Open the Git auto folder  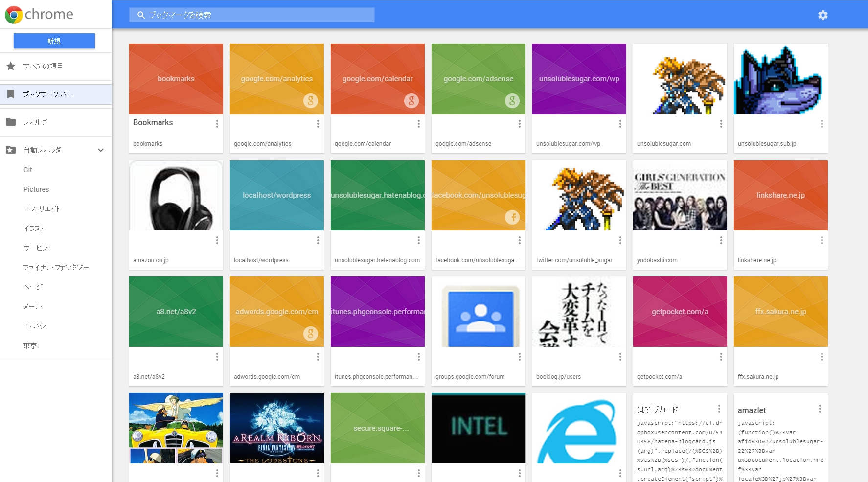pyautogui.click(x=28, y=170)
